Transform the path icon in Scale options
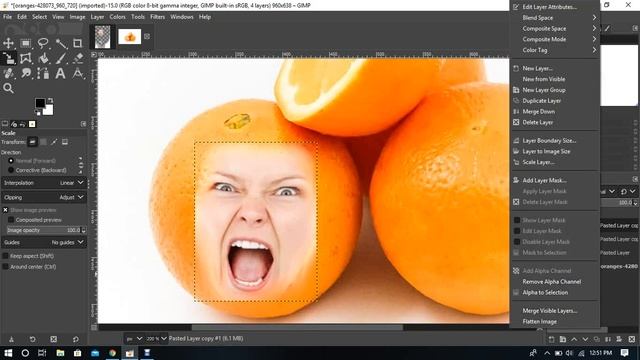The image size is (640, 360). tap(54, 142)
